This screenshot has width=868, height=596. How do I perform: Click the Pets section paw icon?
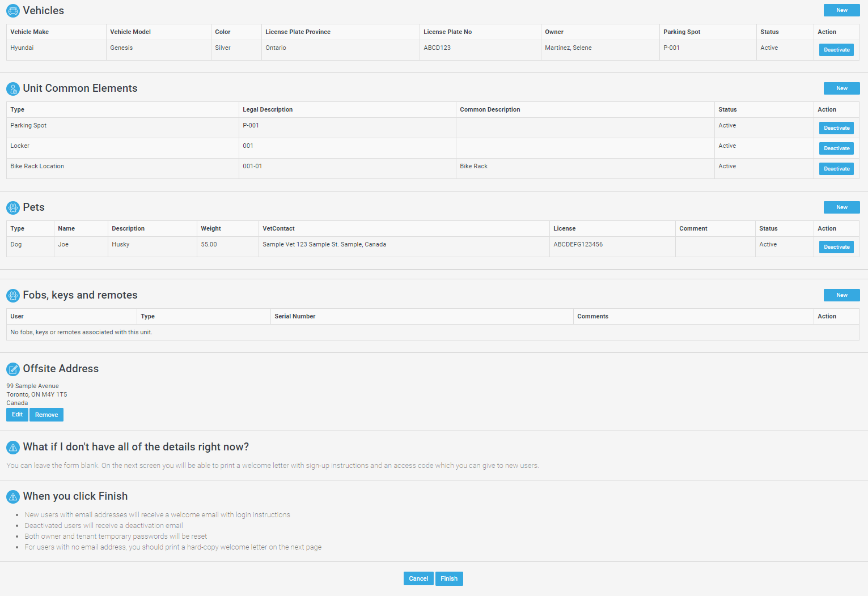click(12, 207)
